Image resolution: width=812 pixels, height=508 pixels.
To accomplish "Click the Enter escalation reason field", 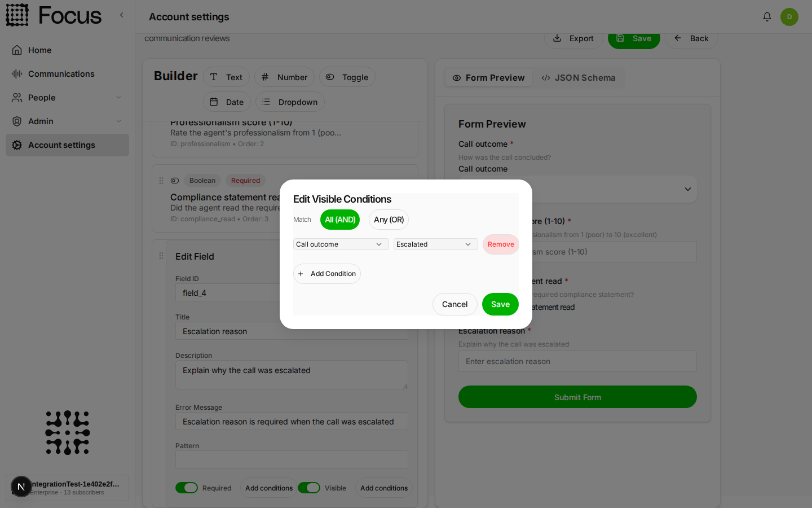I will point(577,361).
